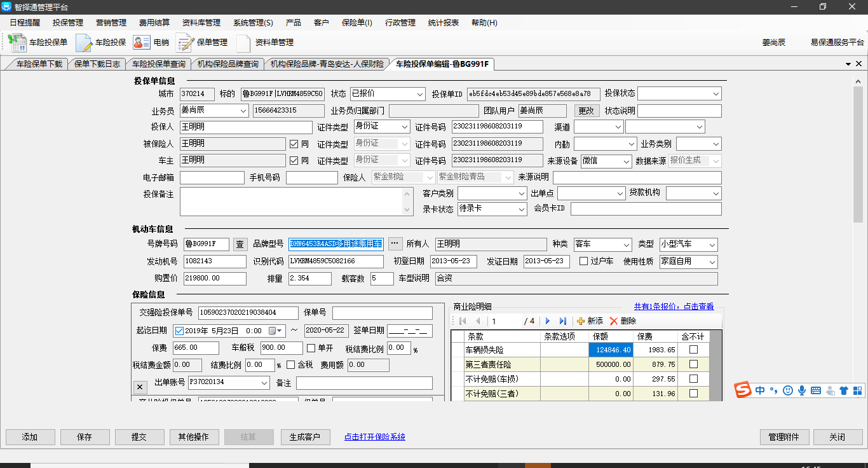This screenshot has width=868, height=468.
Task: Expand the 状态 dropdown showing 已报价
Action: 419,94
